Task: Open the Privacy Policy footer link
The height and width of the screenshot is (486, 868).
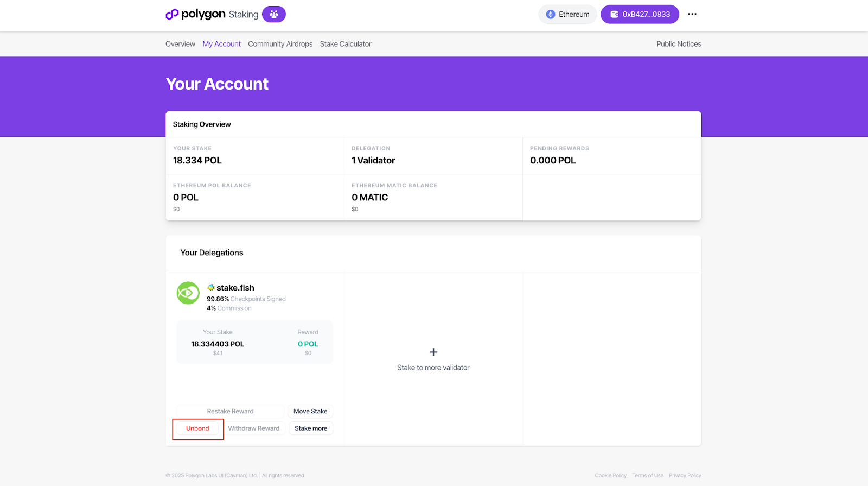Action: [x=685, y=475]
